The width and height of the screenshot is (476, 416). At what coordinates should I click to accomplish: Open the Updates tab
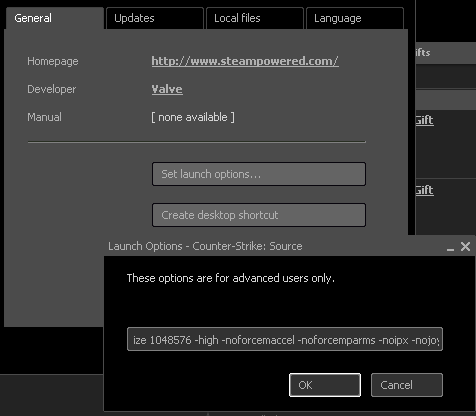click(155, 18)
